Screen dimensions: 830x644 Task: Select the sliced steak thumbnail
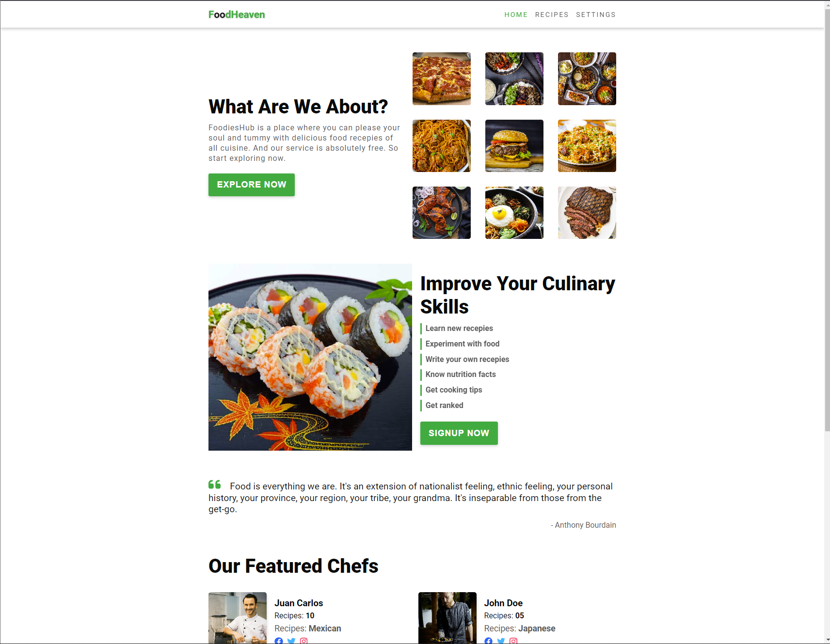pos(587,213)
